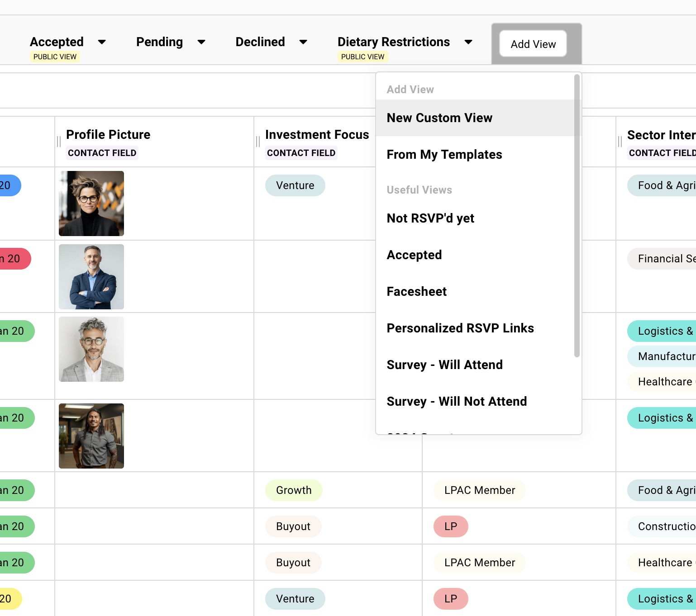Select Survey - Will Attend view
This screenshot has width=696, height=616.
click(444, 365)
